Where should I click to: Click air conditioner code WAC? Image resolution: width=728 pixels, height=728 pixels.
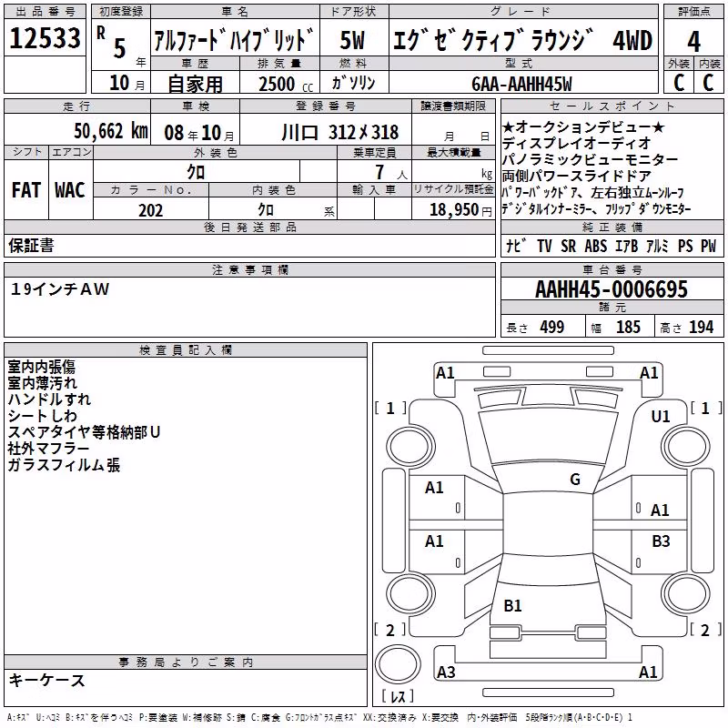[x=70, y=190]
